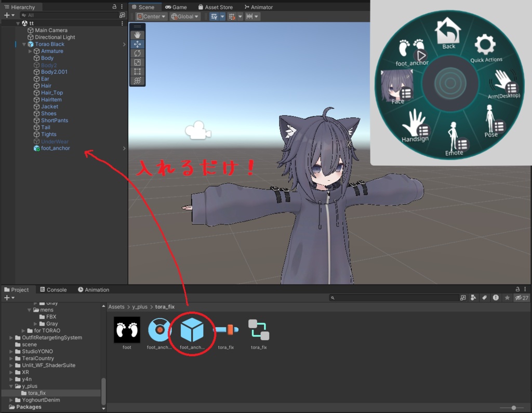Viewport: 532px width, 413px height.
Task: Open the Face submenu in radial menu
Action: (397, 87)
